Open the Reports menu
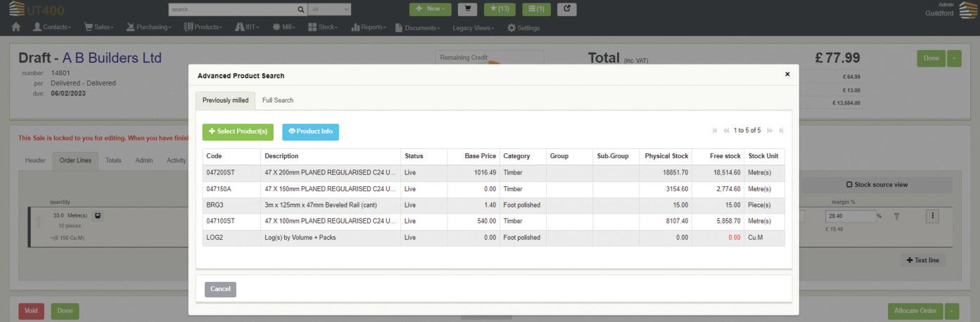 (x=369, y=27)
